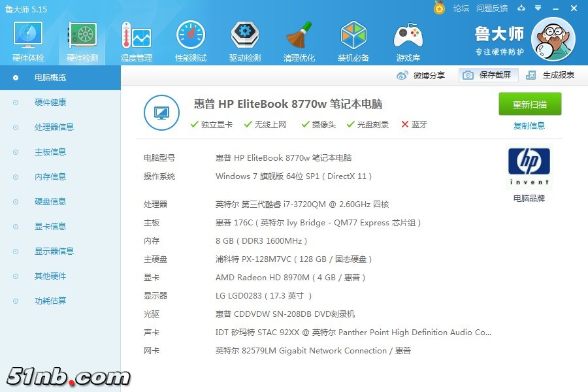Click the IDT STAC 92XX sound card value
Image resolution: width=588 pixels, height=392 pixels.
(x=353, y=333)
